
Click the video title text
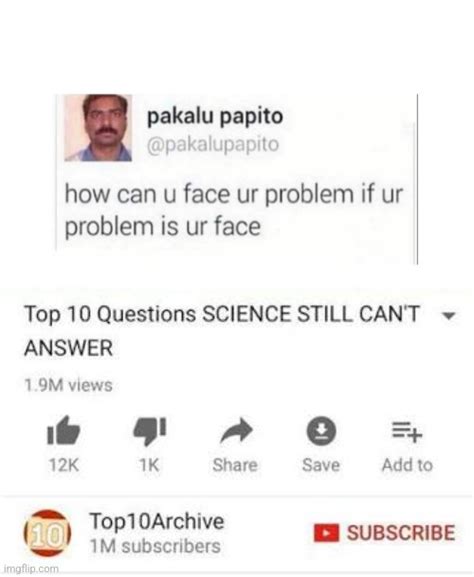point(222,331)
